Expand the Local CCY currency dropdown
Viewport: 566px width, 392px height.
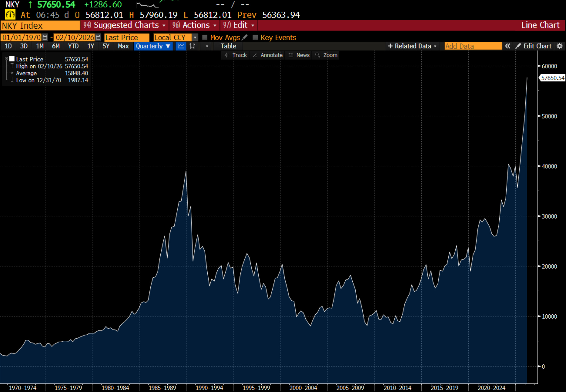click(195, 37)
